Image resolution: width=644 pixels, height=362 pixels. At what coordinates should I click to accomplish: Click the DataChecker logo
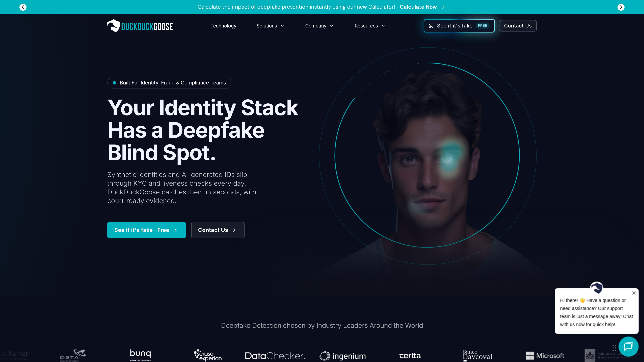point(275,356)
